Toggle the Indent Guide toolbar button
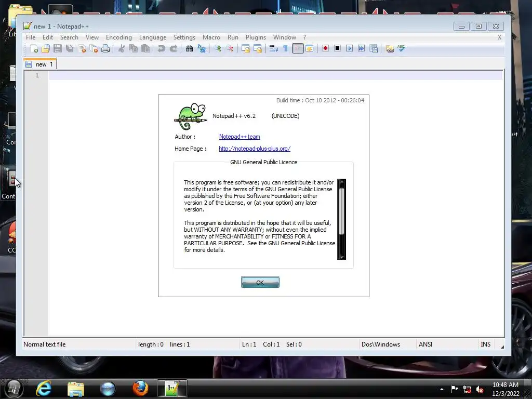The height and width of the screenshot is (399, 532). coord(298,48)
